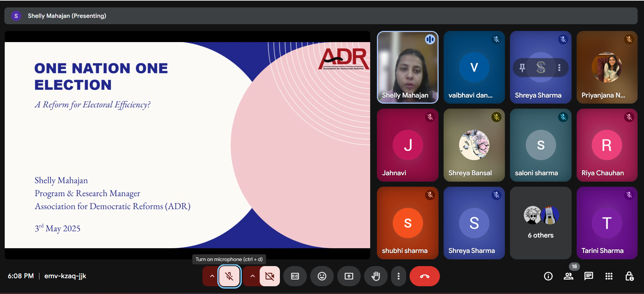Click Priyanjana N...'s profile photo
Viewport: 644px width, 294px height.
(x=607, y=67)
